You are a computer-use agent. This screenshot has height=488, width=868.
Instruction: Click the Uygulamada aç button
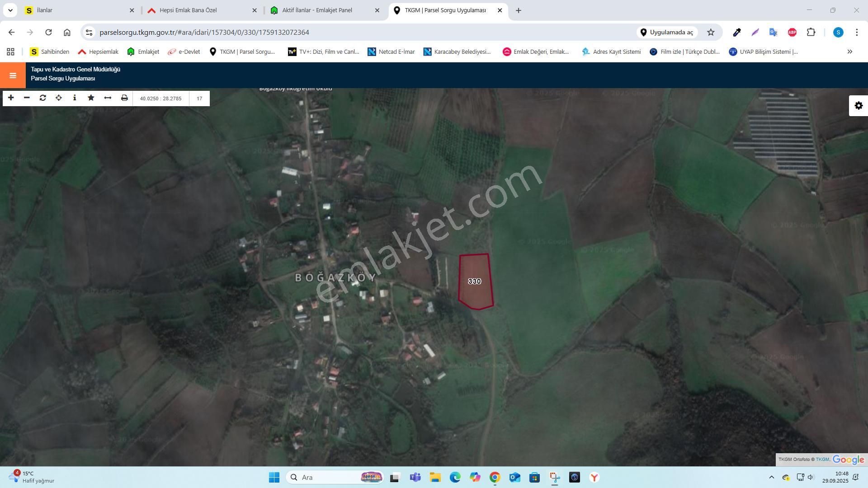tap(667, 32)
